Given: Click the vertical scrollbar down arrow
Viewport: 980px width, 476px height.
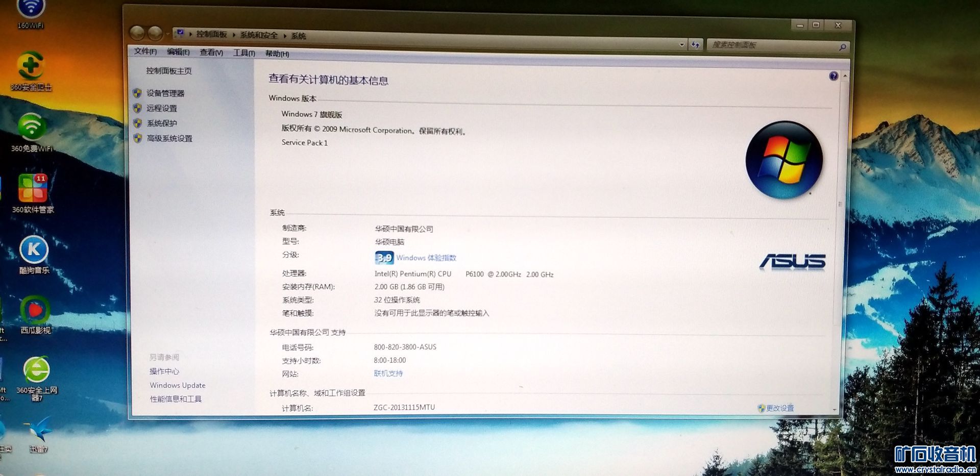Looking at the screenshot, I should coord(835,410).
